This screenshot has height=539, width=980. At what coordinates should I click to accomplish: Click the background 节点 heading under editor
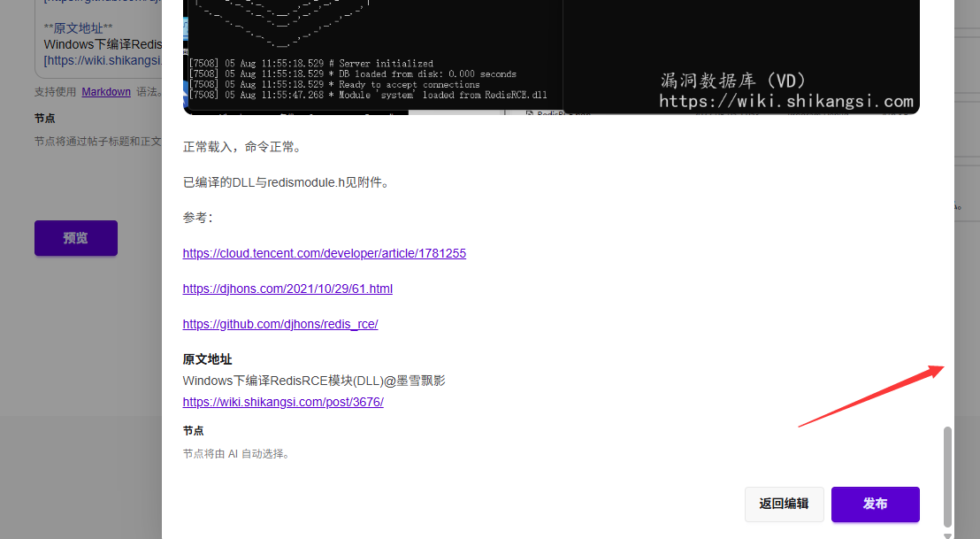[x=44, y=118]
